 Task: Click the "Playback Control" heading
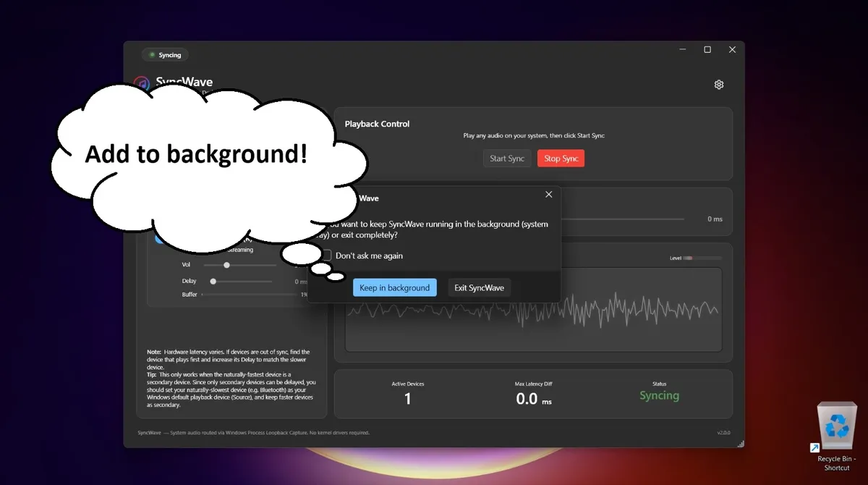(x=377, y=124)
